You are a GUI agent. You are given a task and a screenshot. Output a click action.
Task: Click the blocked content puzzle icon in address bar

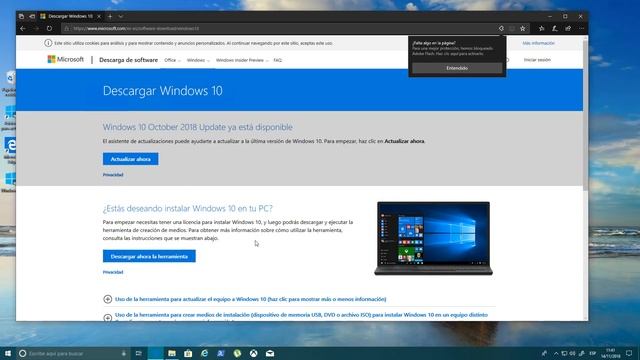coord(501,29)
